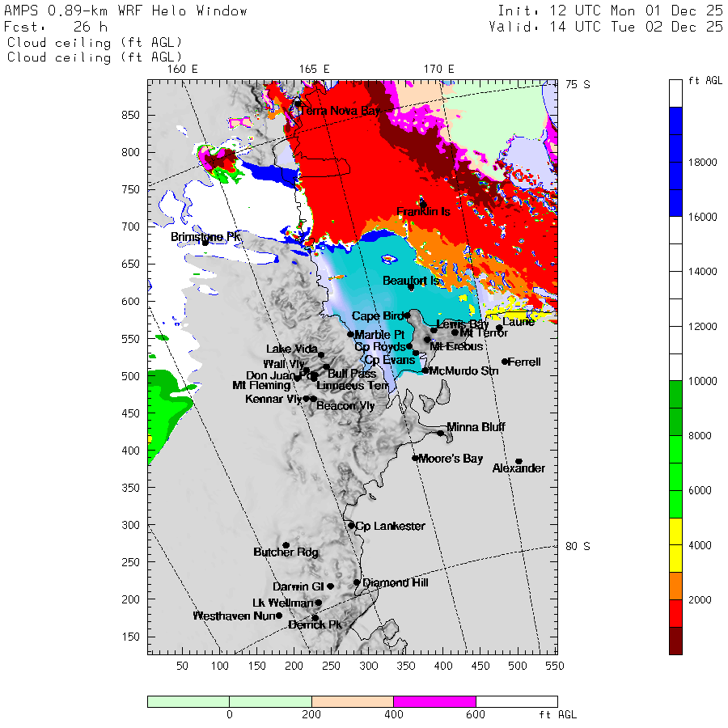Select the 'Linnaeus Terr' label
This screenshot has width=728, height=728.
[x=353, y=385]
